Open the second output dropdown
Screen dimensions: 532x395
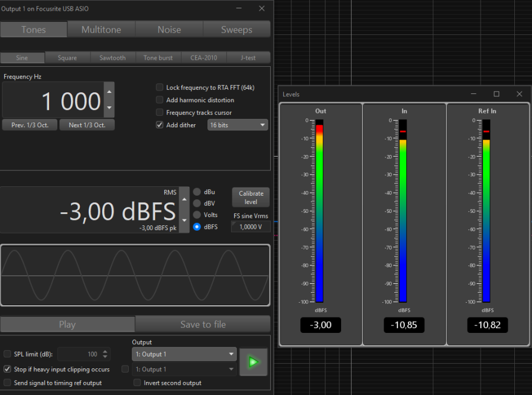(x=184, y=369)
